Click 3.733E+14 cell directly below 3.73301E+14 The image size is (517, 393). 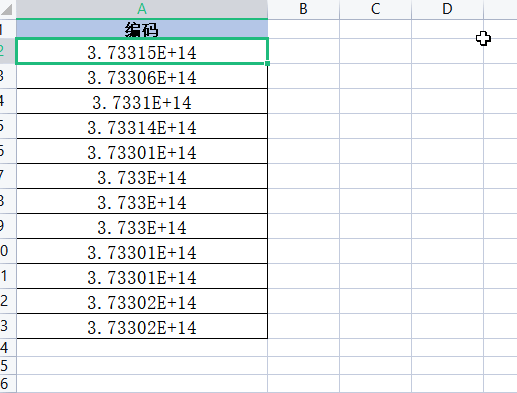pyautogui.click(x=142, y=176)
